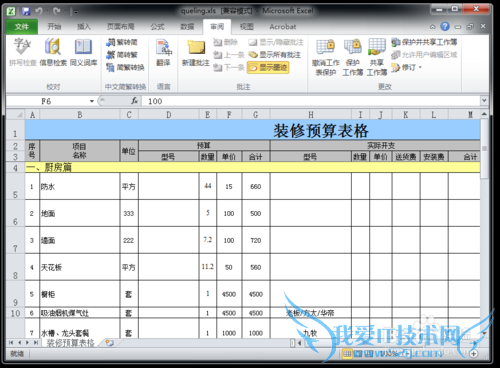Switch to the 公式 tab
The height and width of the screenshot is (368, 500).
point(157,27)
